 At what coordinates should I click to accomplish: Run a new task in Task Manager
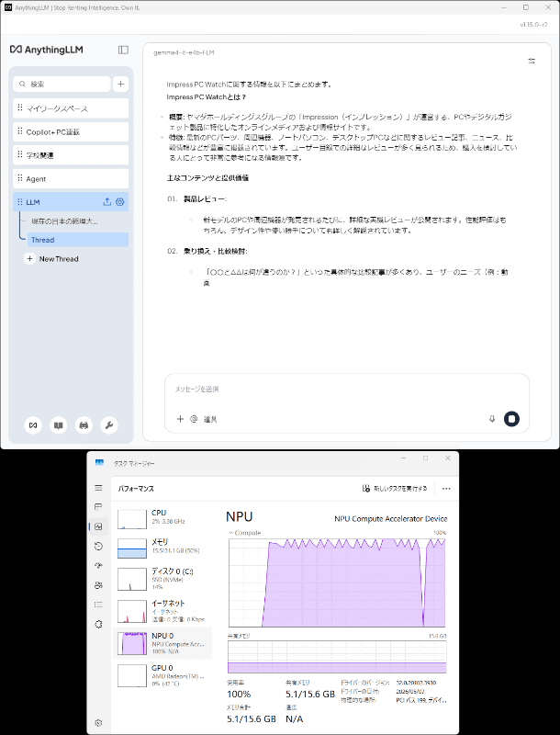click(x=395, y=489)
